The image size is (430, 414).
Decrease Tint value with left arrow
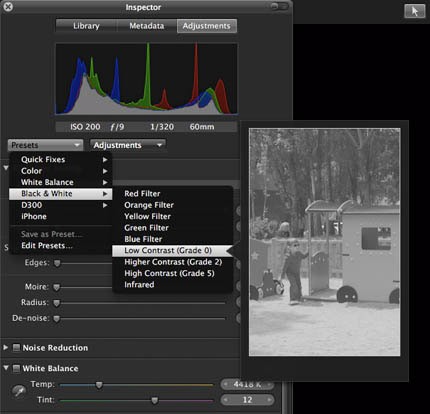[226, 399]
